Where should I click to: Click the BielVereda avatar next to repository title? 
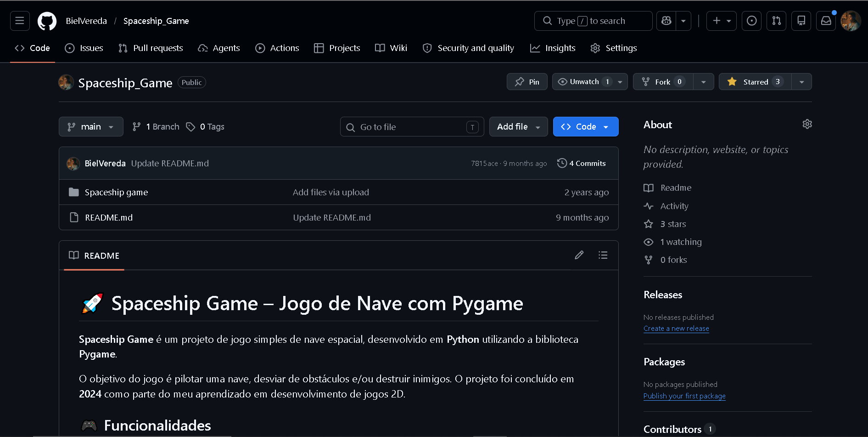click(x=66, y=82)
